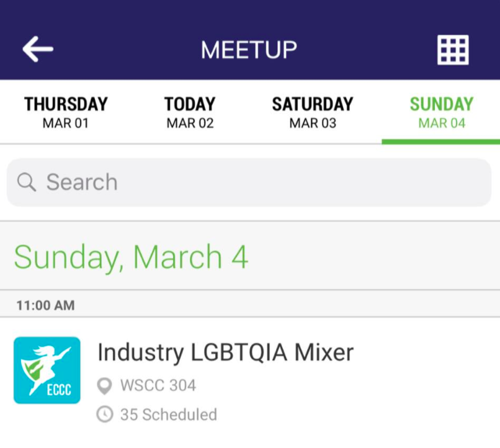Tap the MEETUP header title

click(x=249, y=50)
